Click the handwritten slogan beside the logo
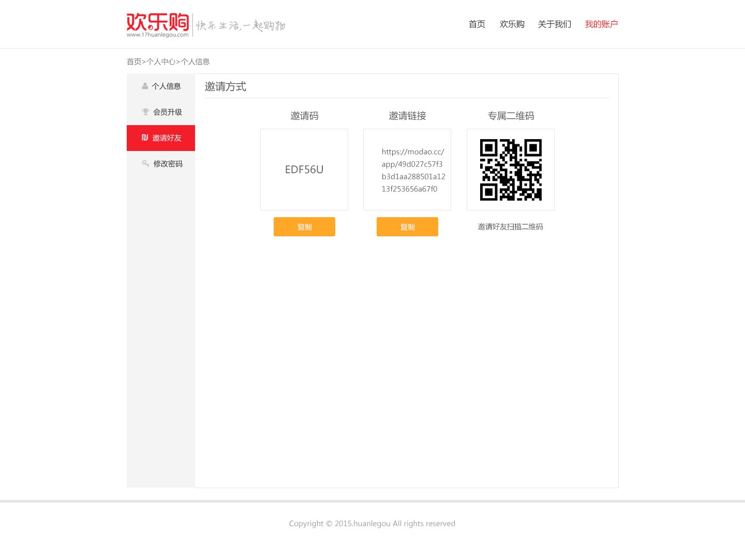Image resolution: width=745 pixels, height=560 pixels. click(241, 25)
